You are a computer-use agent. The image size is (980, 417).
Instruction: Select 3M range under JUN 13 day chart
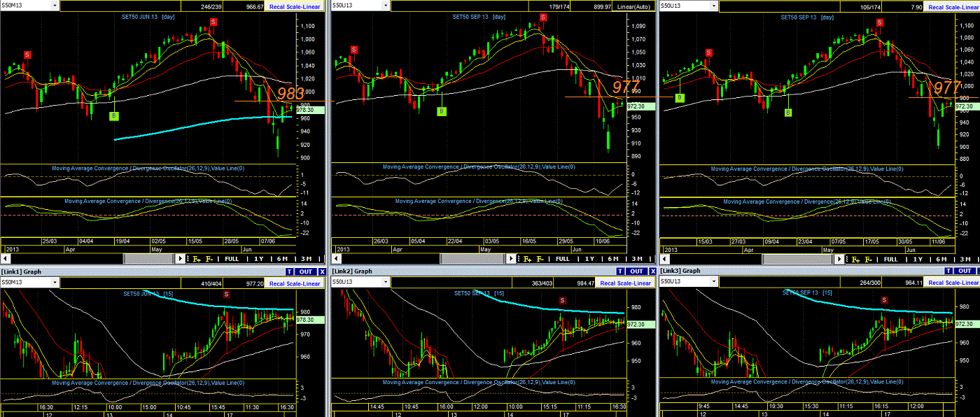tap(307, 258)
